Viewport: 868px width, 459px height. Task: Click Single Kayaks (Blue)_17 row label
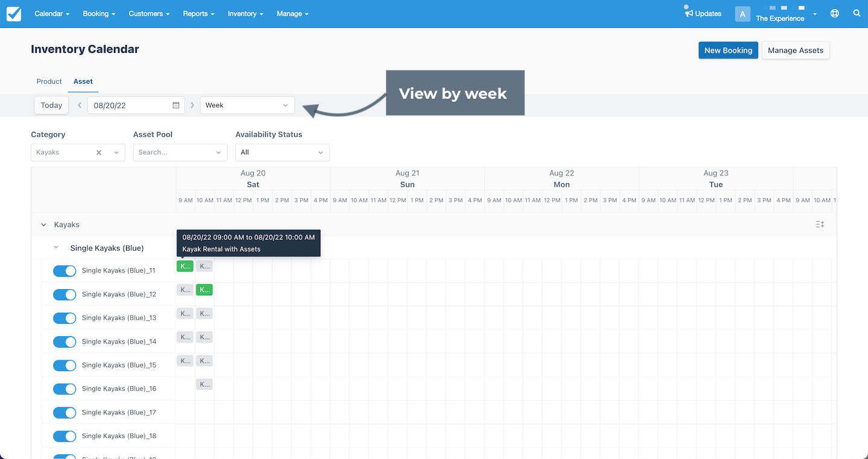[x=119, y=413]
